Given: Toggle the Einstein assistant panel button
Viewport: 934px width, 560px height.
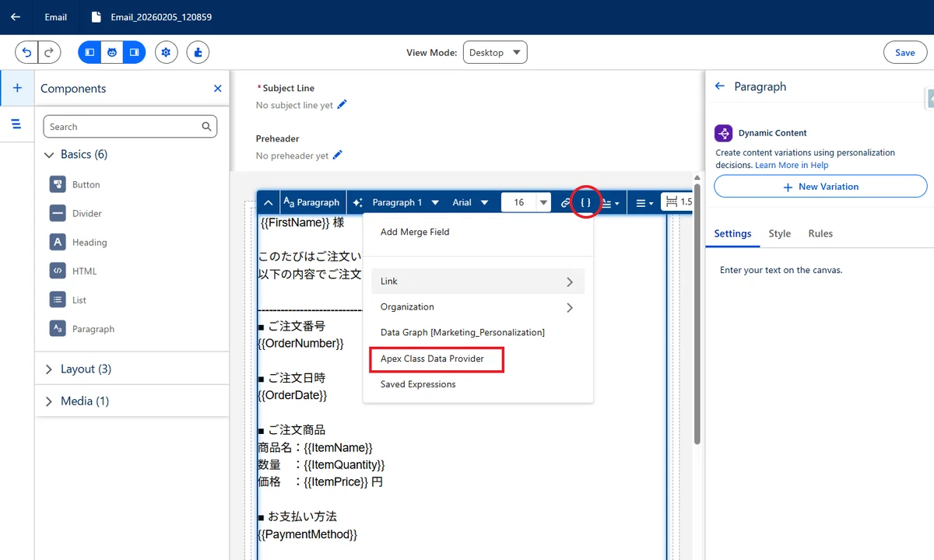Looking at the screenshot, I should (112, 52).
